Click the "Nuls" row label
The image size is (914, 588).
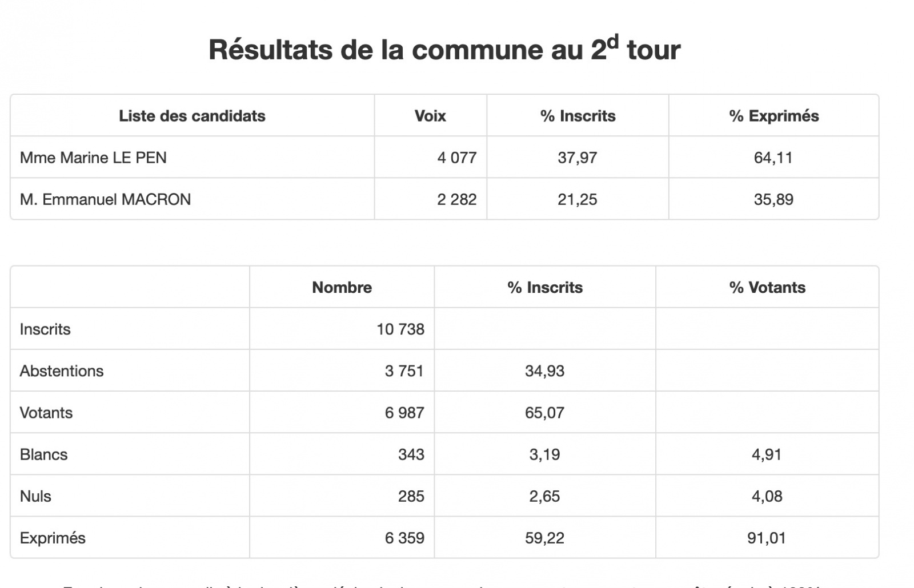[x=35, y=496]
